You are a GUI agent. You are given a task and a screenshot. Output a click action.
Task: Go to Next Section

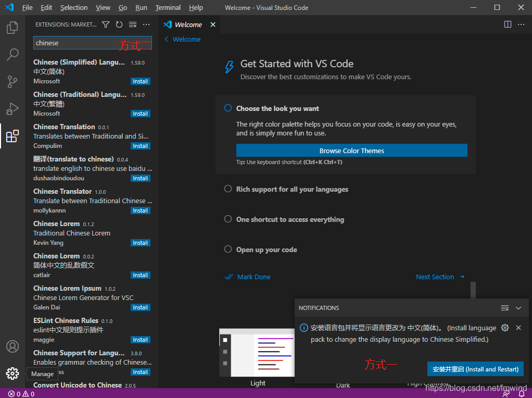[440, 277]
